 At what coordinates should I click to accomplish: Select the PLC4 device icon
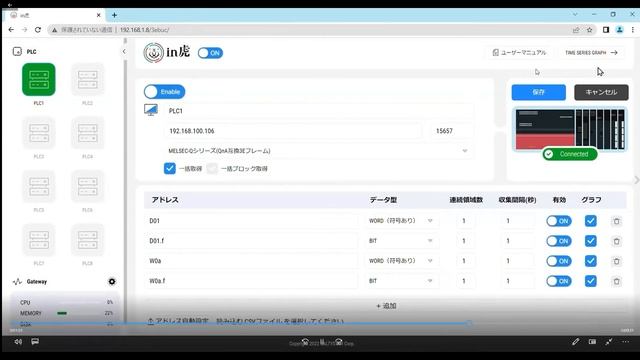[87, 133]
